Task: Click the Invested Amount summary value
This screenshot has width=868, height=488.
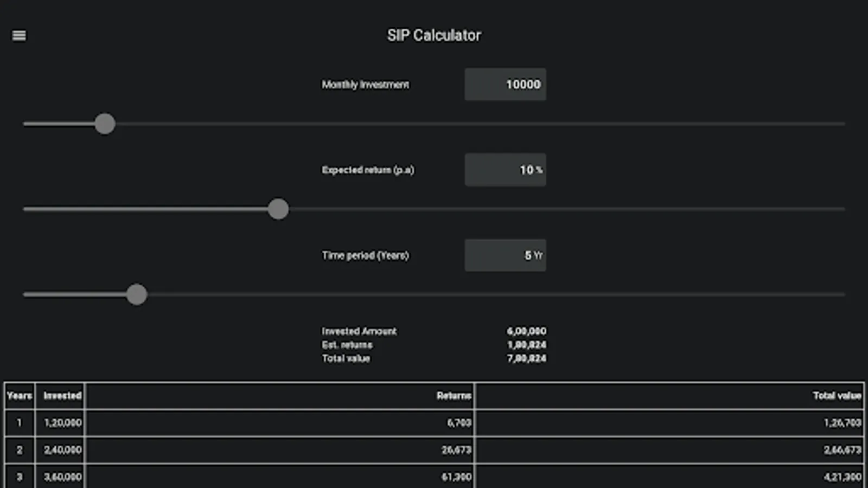Action: 526,331
